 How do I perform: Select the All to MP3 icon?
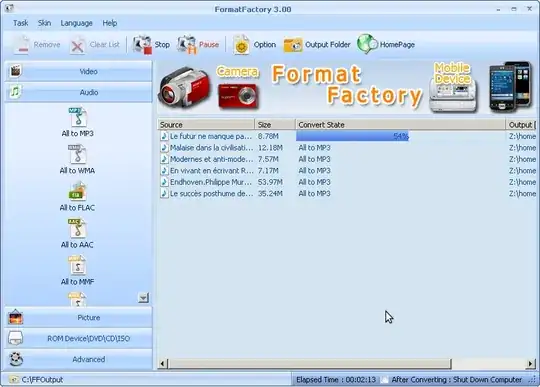point(78,117)
